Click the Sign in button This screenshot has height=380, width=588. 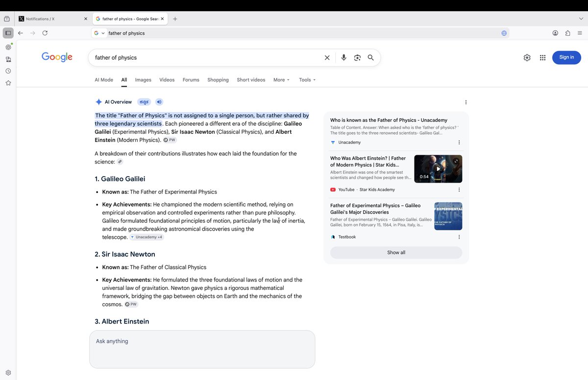click(566, 57)
